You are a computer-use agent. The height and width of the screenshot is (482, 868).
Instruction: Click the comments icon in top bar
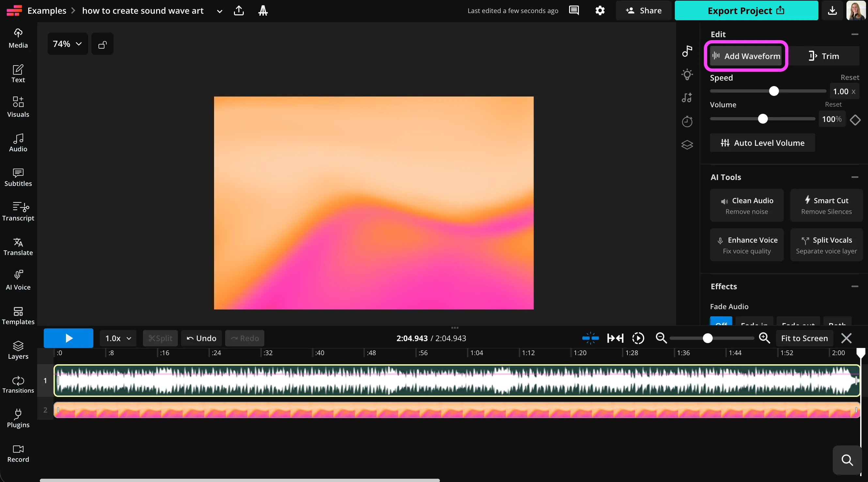click(x=574, y=10)
